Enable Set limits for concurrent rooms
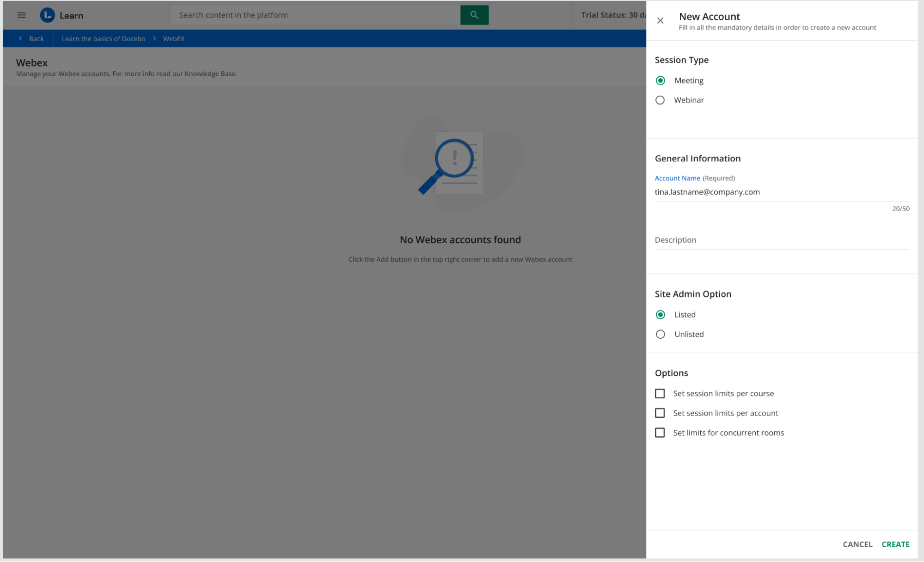This screenshot has width=924, height=562. tap(660, 433)
